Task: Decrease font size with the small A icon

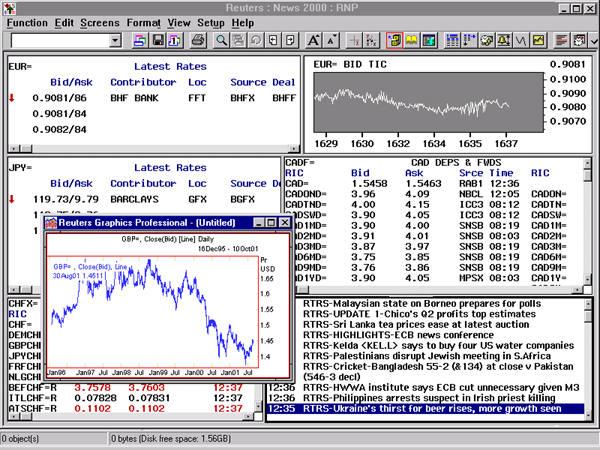Action: 331,40
